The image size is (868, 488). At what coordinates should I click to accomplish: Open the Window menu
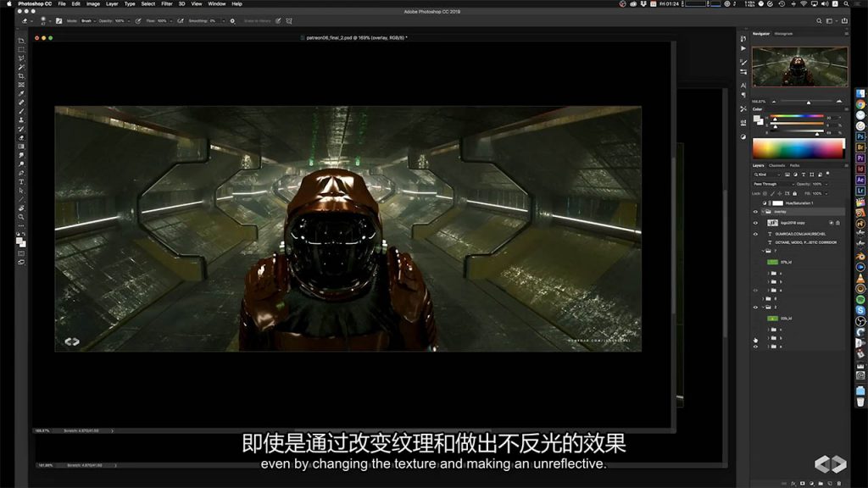tap(216, 4)
